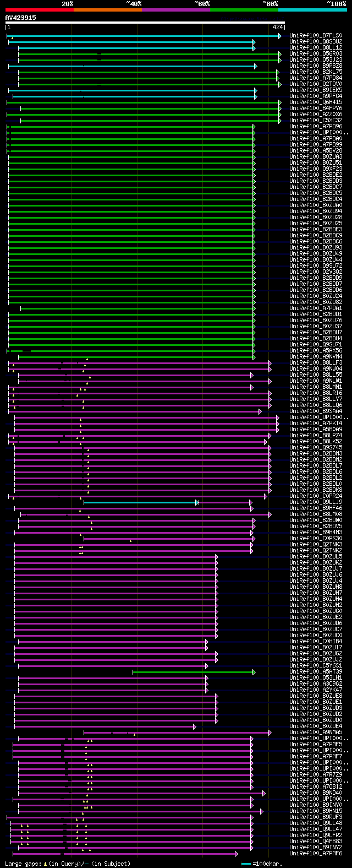Select the UniRef100_B9HN15 label
Screen dimensions: 352x868
[316, 811]
